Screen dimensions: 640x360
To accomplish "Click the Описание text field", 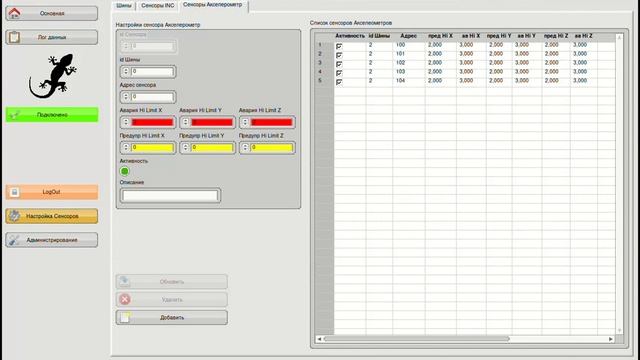I will [170, 196].
